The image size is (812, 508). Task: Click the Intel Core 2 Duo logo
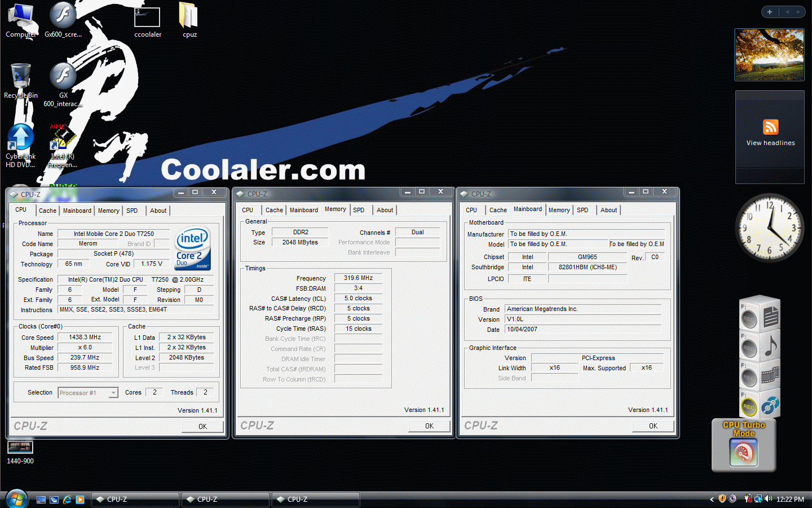(193, 248)
